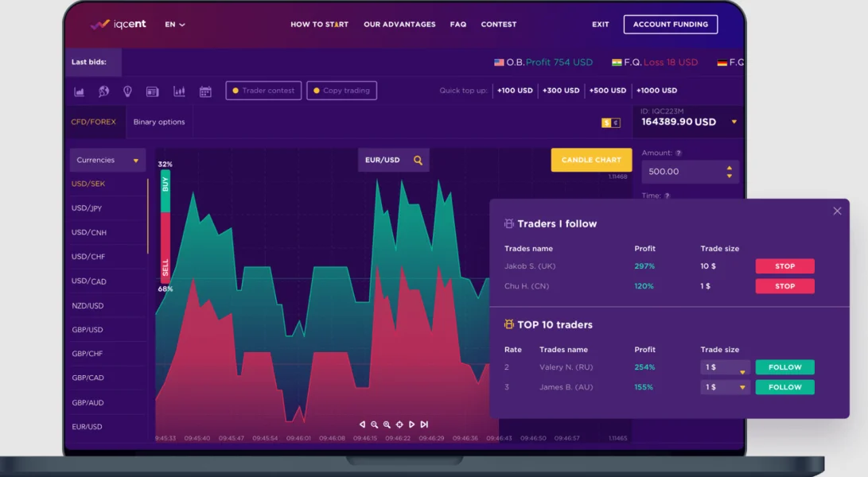
Task: Click the Amount input field
Action: (x=690, y=172)
